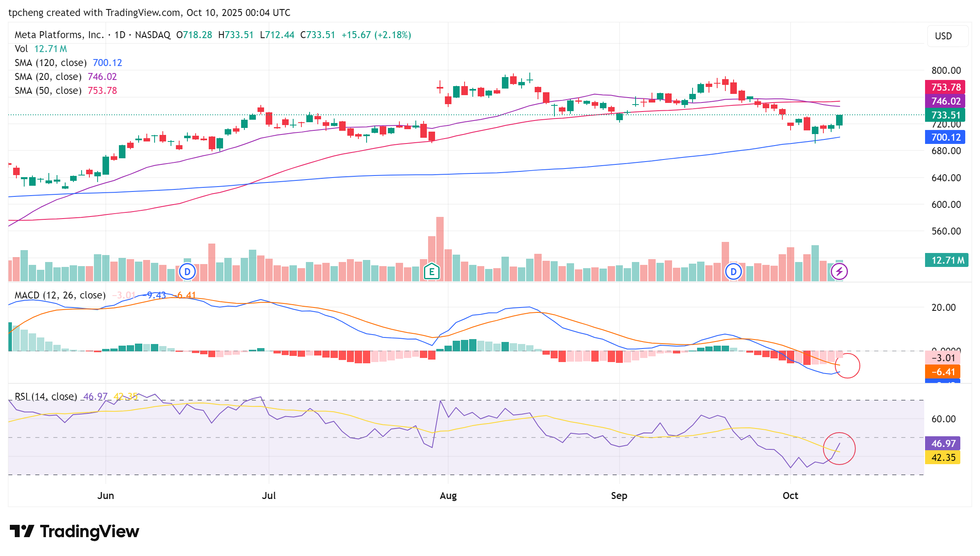Select the SMA (50, close) legend

[48, 91]
